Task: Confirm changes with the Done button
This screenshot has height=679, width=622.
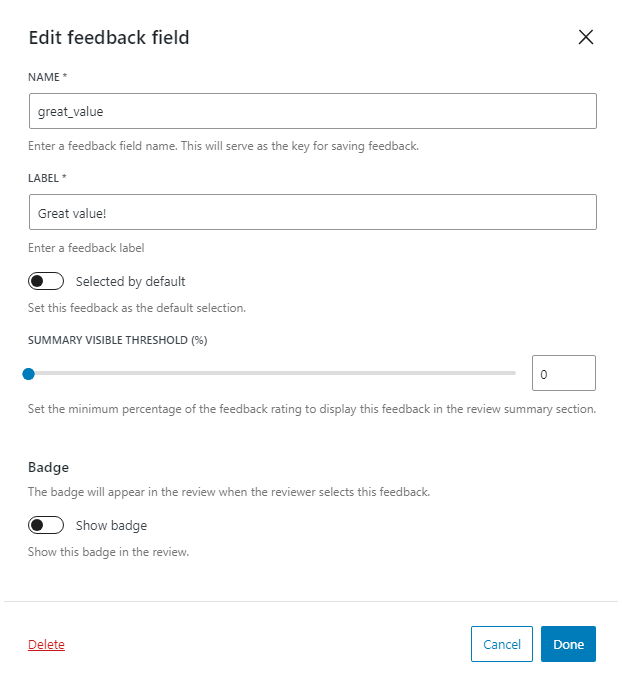Action: [568, 645]
